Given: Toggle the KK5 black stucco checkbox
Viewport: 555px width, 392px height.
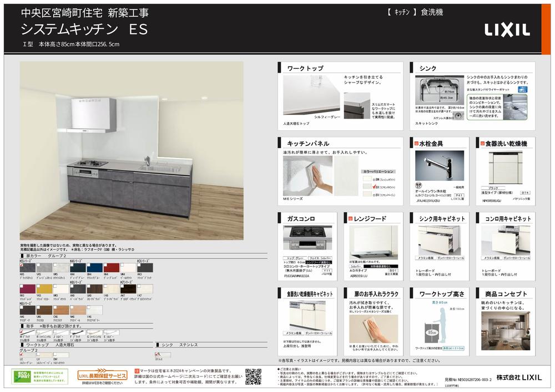Looking at the screenshot, I should pos(21,264).
